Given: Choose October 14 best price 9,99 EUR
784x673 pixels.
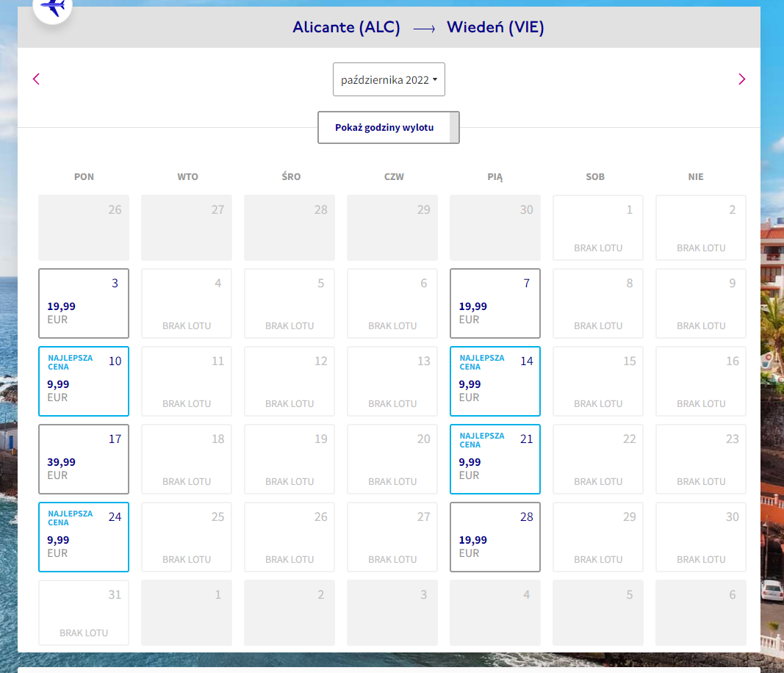Looking at the screenshot, I should tap(495, 381).
